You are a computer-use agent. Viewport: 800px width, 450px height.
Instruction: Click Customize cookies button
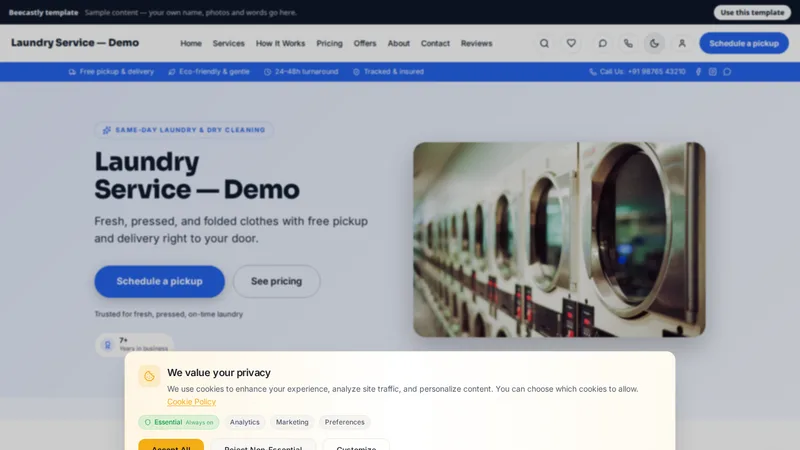(356, 445)
